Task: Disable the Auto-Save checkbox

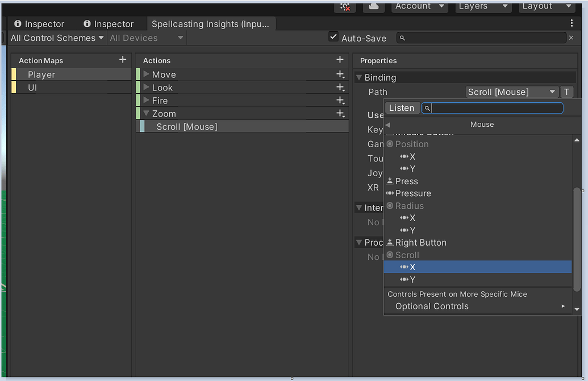Action: (334, 36)
